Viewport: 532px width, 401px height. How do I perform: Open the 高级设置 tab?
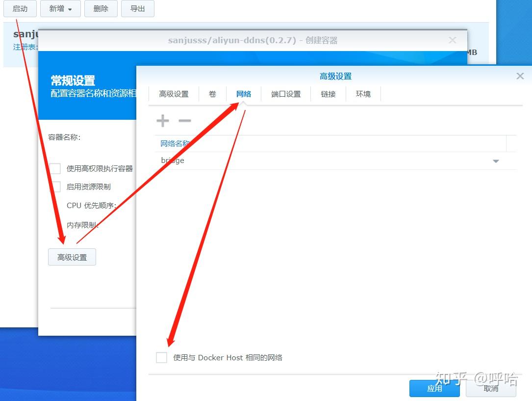click(x=174, y=94)
